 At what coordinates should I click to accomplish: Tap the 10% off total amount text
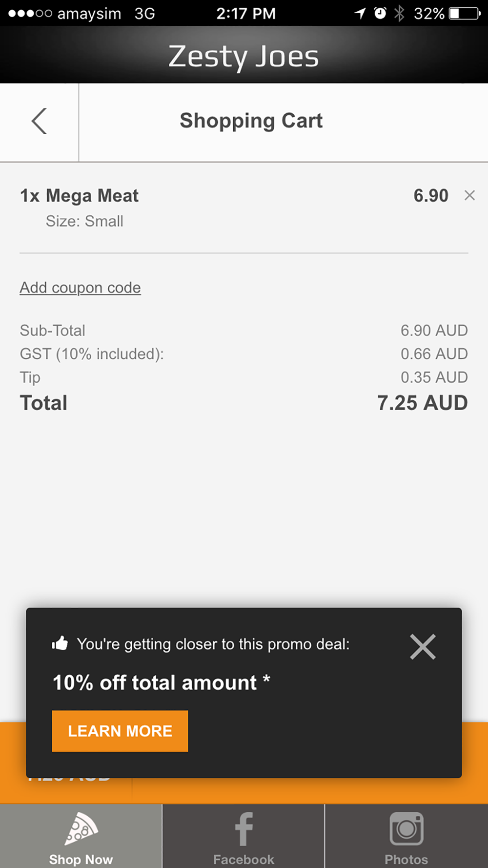tap(161, 682)
